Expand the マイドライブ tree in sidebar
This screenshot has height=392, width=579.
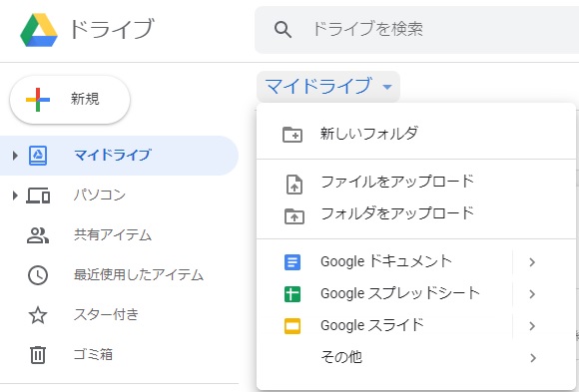click(x=15, y=156)
